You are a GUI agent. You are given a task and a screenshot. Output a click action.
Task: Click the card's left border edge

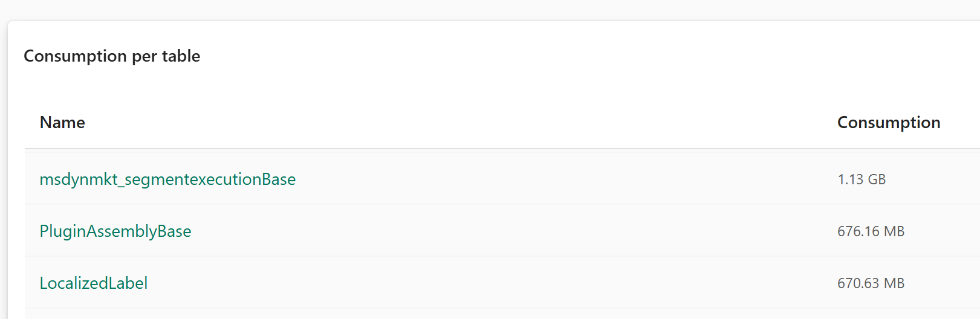pyautogui.click(x=8, y=181)
